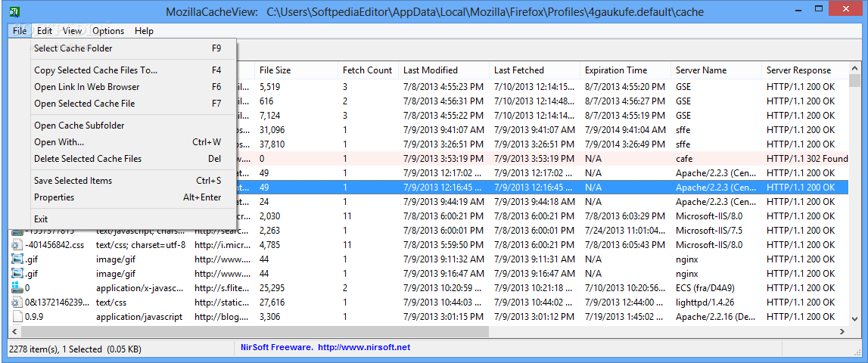Click the file size 25,295 cell

coord(272,287)
